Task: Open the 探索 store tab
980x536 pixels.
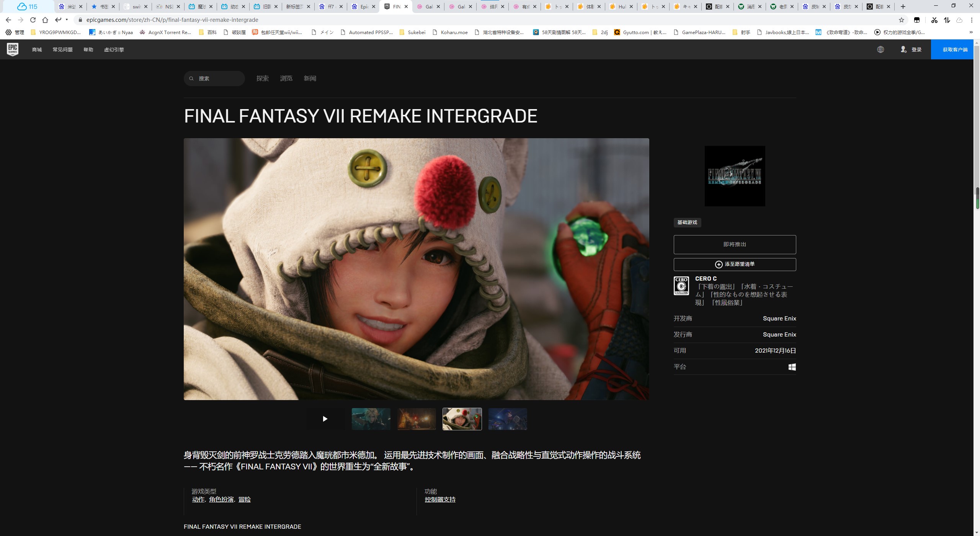Action: [263, 78]
